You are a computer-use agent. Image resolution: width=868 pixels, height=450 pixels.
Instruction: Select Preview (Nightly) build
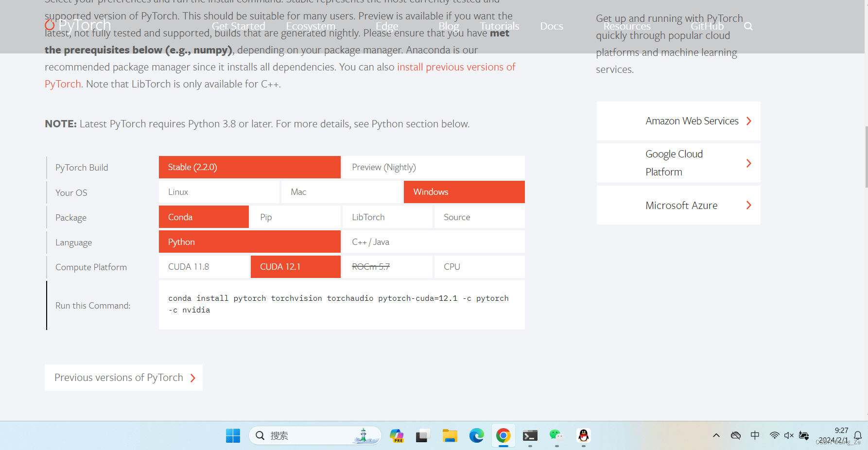click(434, 167)
